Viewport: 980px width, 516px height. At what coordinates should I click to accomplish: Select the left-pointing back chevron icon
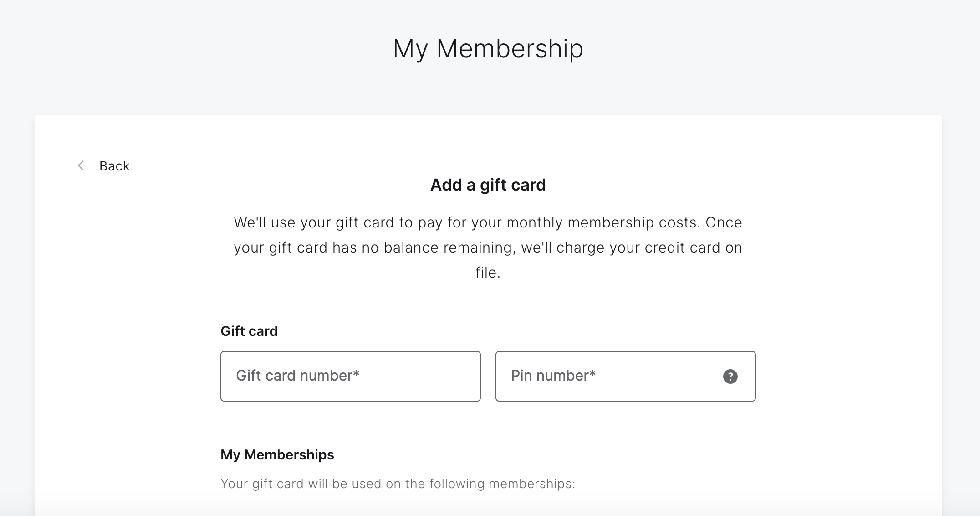81,166
